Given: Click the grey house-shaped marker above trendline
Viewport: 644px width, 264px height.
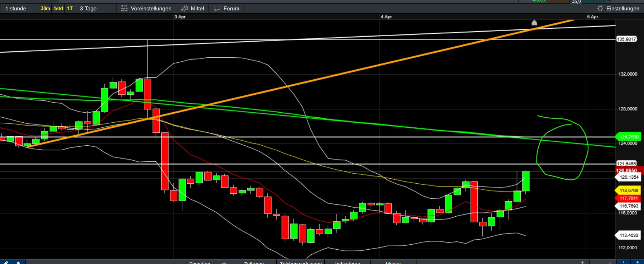Looking at the screenshot, I should 534,23.
